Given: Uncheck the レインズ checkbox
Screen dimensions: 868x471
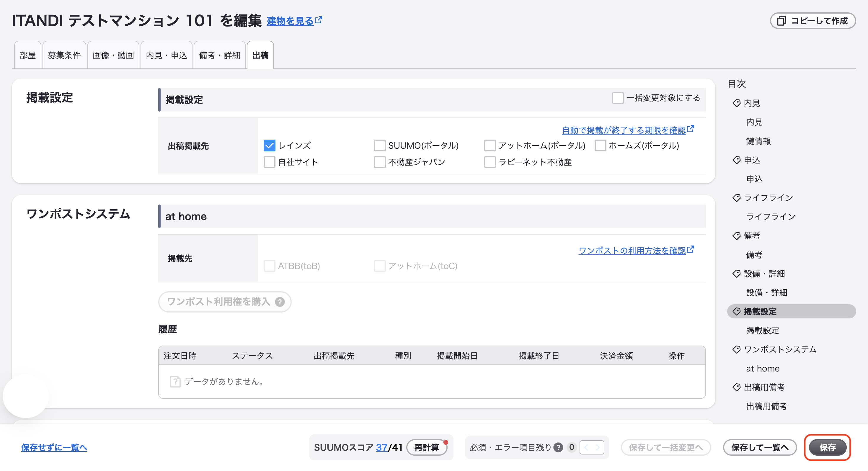Looking at the screenshot, I should click(269, 145).
